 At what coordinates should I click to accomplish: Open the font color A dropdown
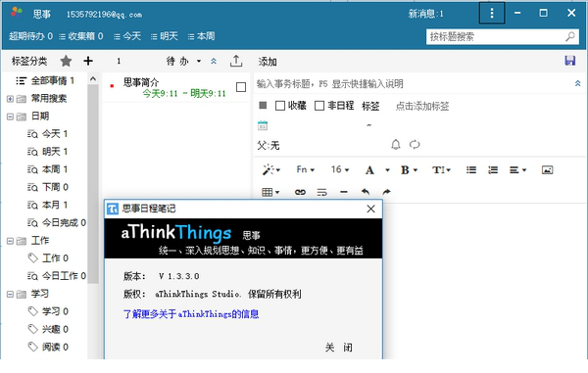click(x=377, y=170)
